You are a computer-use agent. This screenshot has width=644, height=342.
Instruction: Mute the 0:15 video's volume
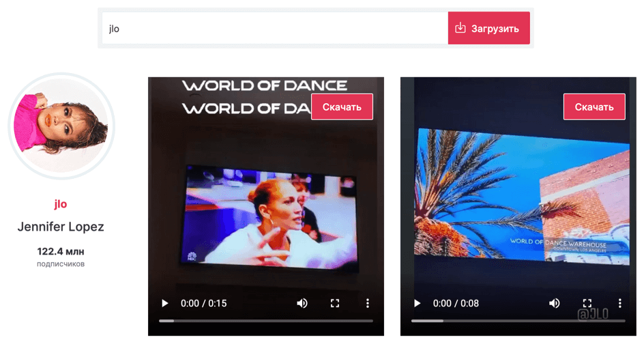point(302,303)
